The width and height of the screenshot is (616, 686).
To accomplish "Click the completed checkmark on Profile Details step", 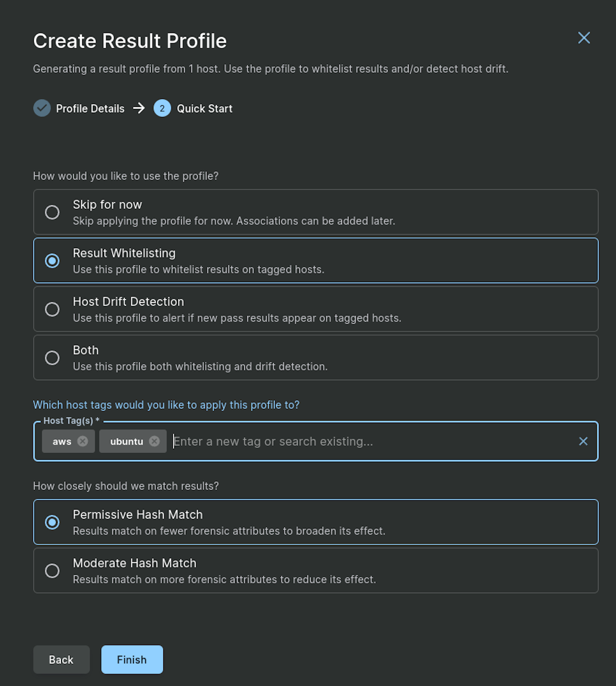I will (42, 108).
